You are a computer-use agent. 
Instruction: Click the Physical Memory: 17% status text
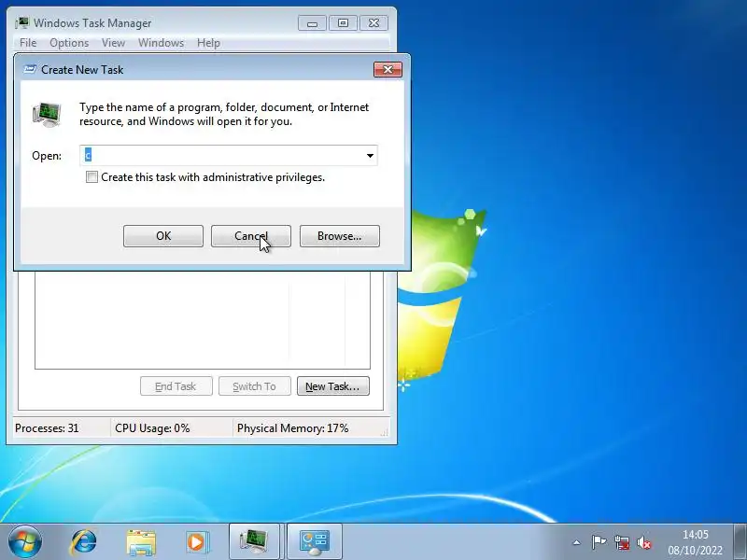click(293, 428)
